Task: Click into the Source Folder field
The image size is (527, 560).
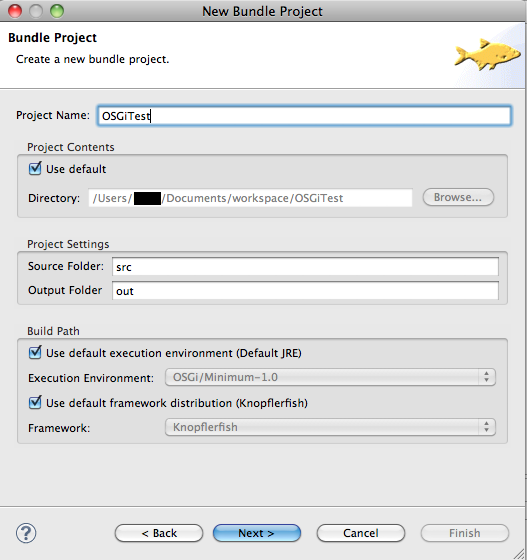Action: coord(305,267)
